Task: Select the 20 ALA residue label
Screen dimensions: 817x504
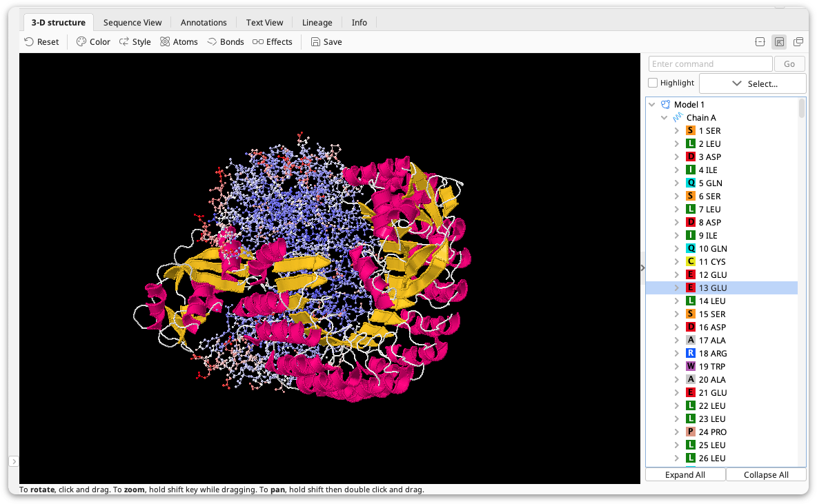Action: [x=712, y=380]
